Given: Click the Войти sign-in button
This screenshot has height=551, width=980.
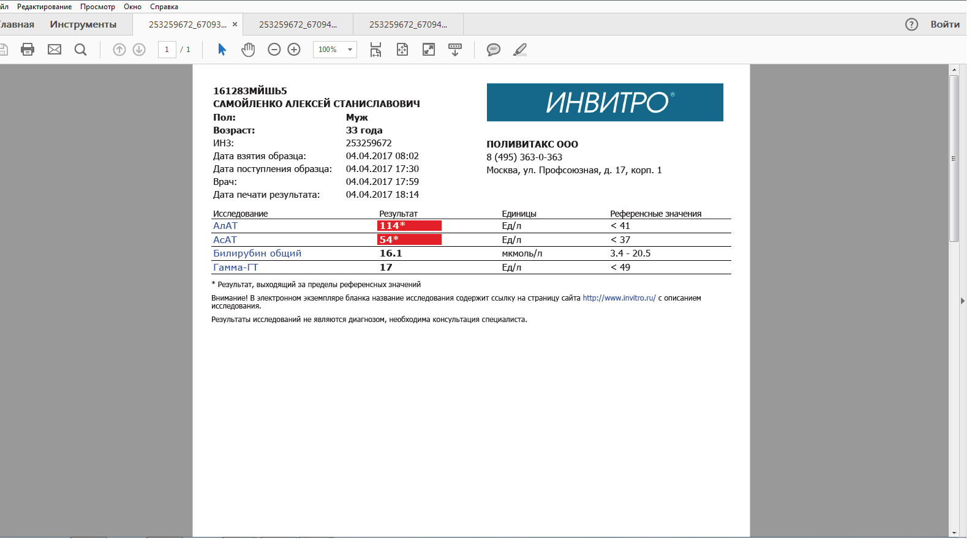Looking at the screenshot, I should [944, 24].
